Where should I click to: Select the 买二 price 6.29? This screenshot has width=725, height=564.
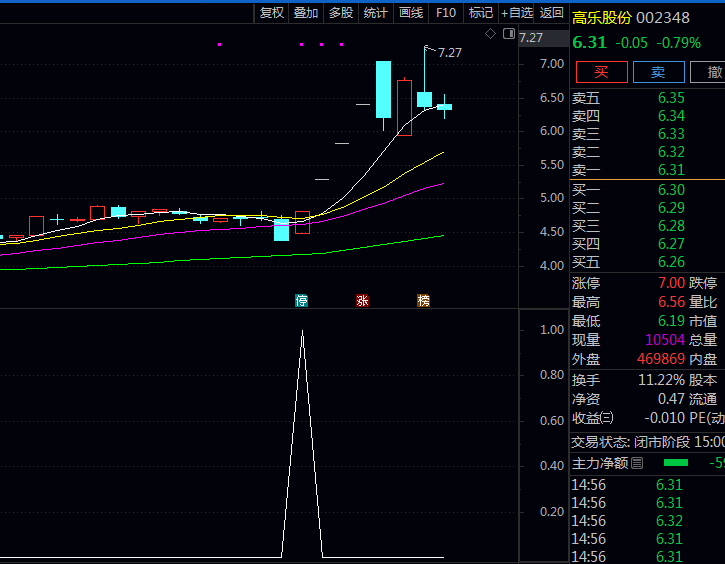pyautogui.click(x=671, y=208)
